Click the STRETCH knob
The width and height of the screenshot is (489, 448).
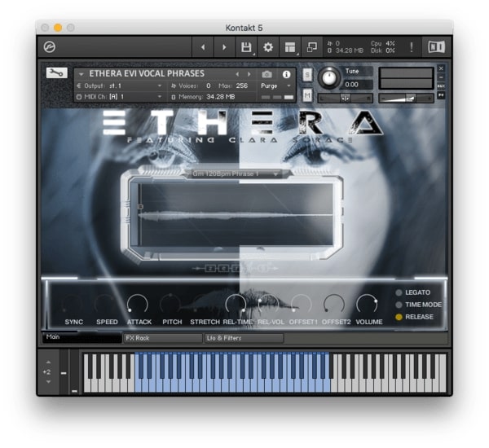pyautogui.click(x=203, y=304)
